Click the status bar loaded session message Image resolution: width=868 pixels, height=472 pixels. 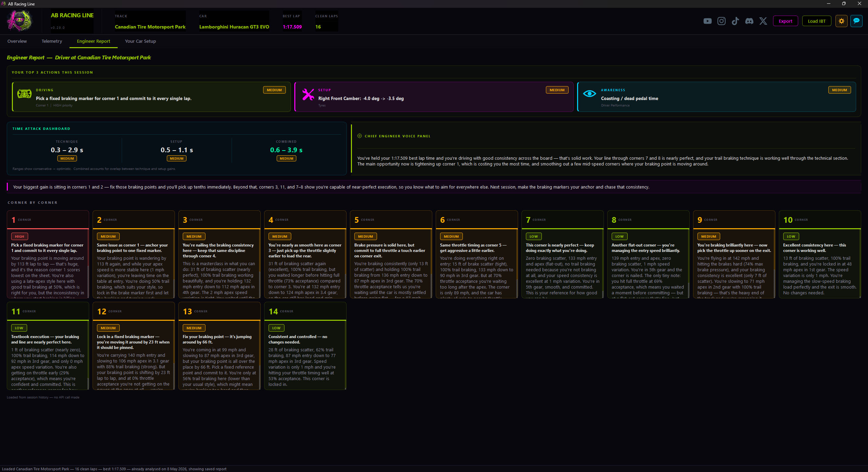(x=114, y=469)
